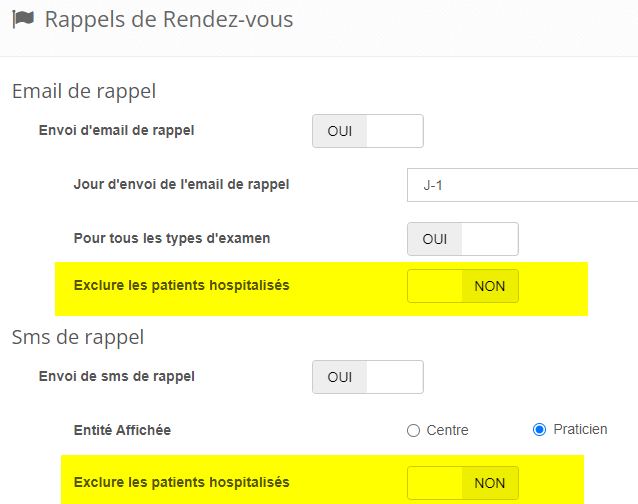Click the flag icon beside Rappels de Rendez-vous
Screen dimensions: 638x504
click(x=23, y=20)
